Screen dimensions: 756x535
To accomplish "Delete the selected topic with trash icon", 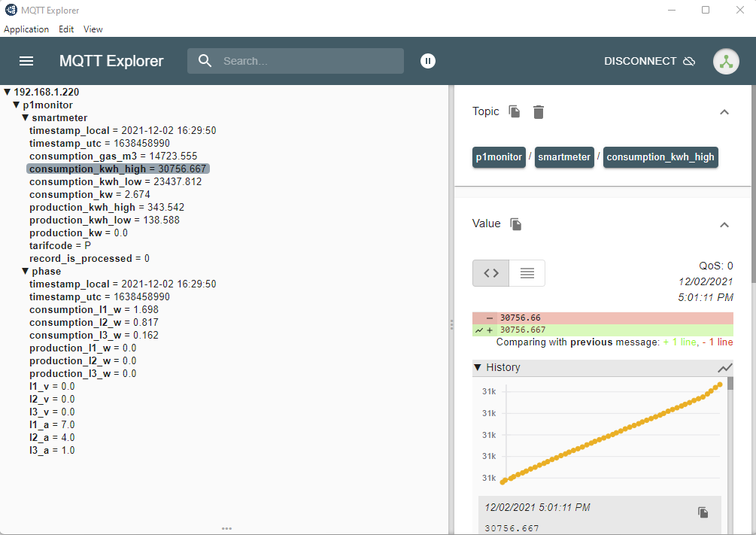I will coord(539,112).
